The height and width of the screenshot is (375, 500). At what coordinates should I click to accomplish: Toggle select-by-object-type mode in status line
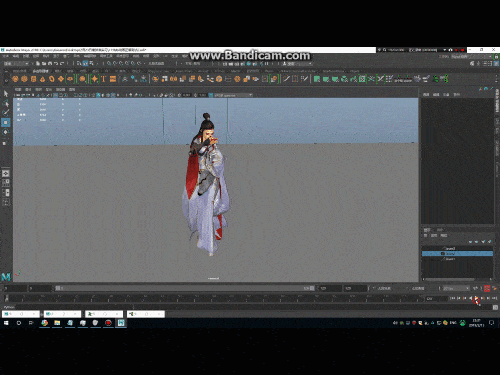point(85,63)
